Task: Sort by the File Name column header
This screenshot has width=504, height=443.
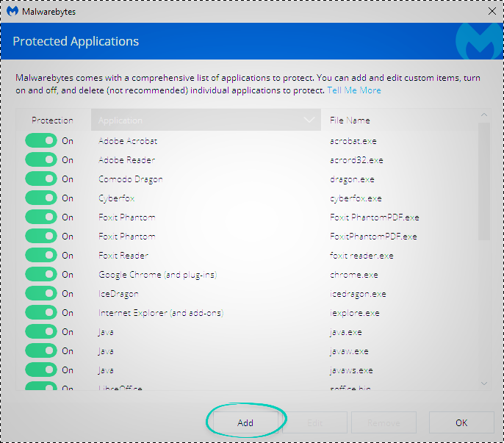Action: [x=350, y=120]
